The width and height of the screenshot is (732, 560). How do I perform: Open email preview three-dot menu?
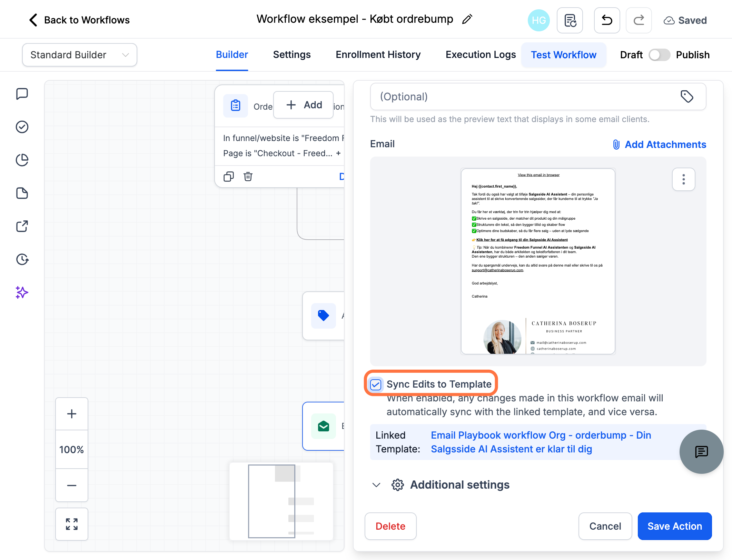tap(683, 179)
